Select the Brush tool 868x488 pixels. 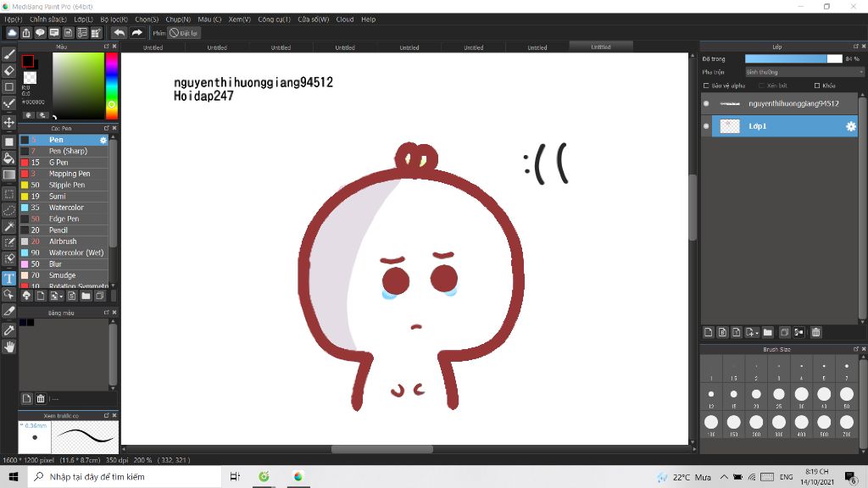8,54
